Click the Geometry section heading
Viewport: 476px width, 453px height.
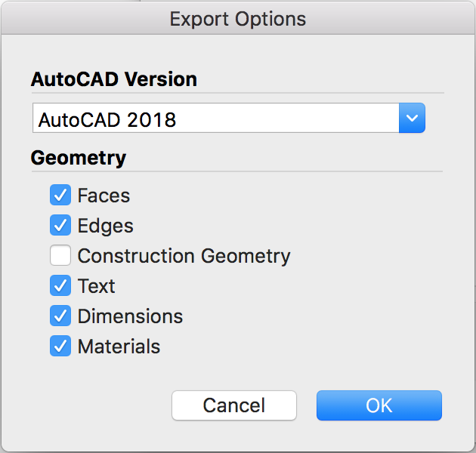[78, 158]
